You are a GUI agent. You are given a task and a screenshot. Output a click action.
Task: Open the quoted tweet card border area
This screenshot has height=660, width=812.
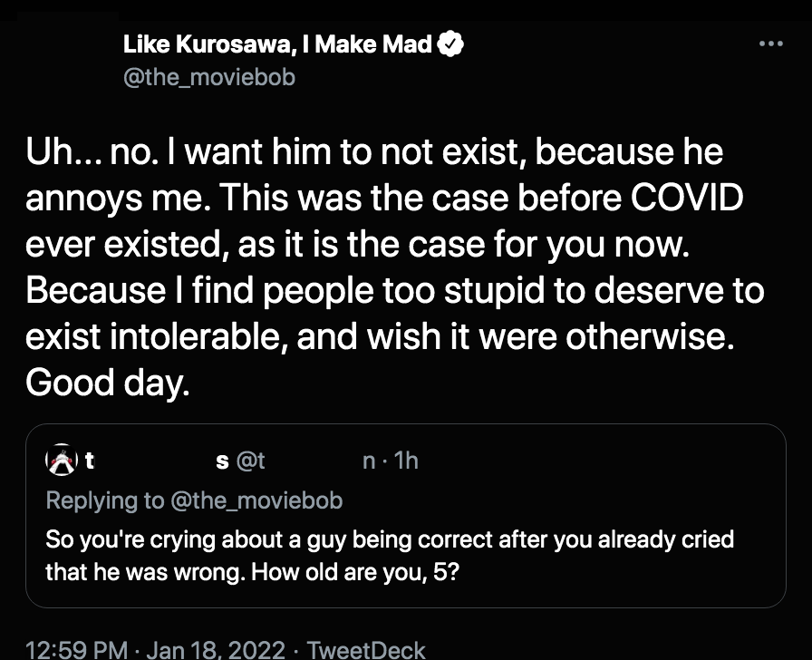406,516
